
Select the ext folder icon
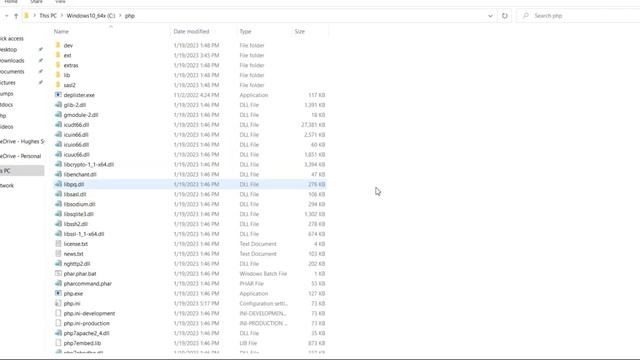pyautogui.click(x=58, y=55)
